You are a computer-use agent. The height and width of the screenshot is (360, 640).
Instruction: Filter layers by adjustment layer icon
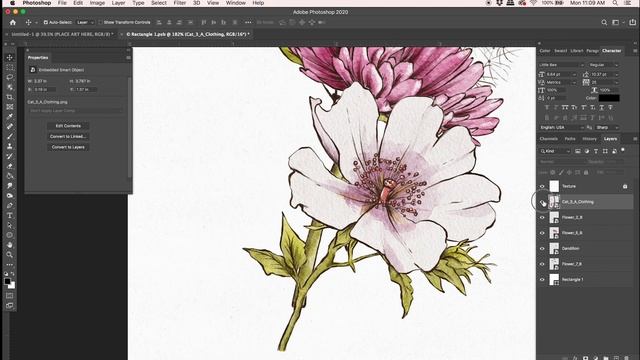(x=587, y=151)
